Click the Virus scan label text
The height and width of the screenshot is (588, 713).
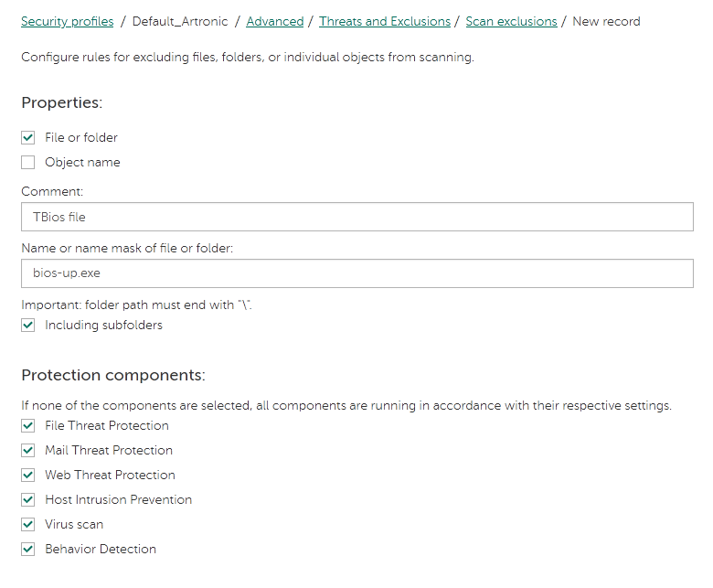[74, 524]
